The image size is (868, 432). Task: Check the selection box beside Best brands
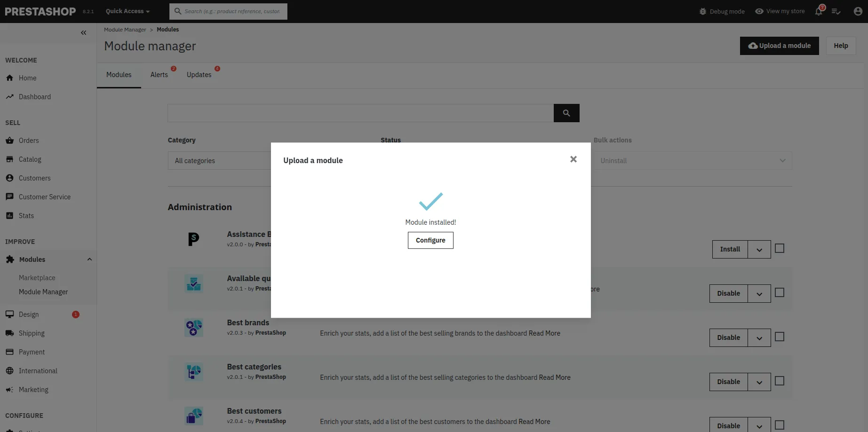click(x=780, y=337)
